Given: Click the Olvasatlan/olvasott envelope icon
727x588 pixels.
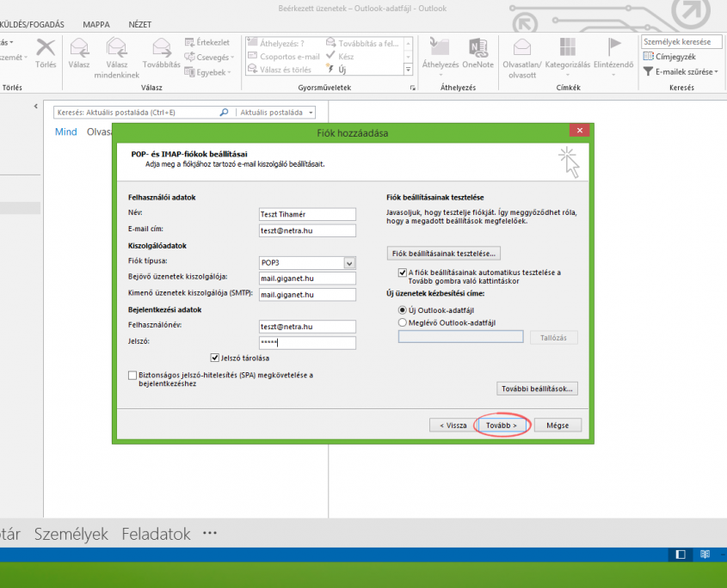Looking at the screenshot, I should [x=522, y=47].
